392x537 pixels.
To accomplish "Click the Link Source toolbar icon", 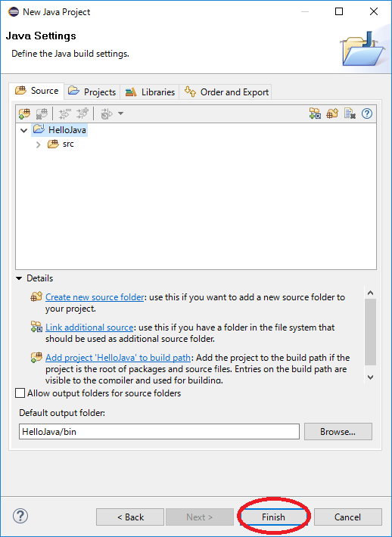I will (315, 113).
